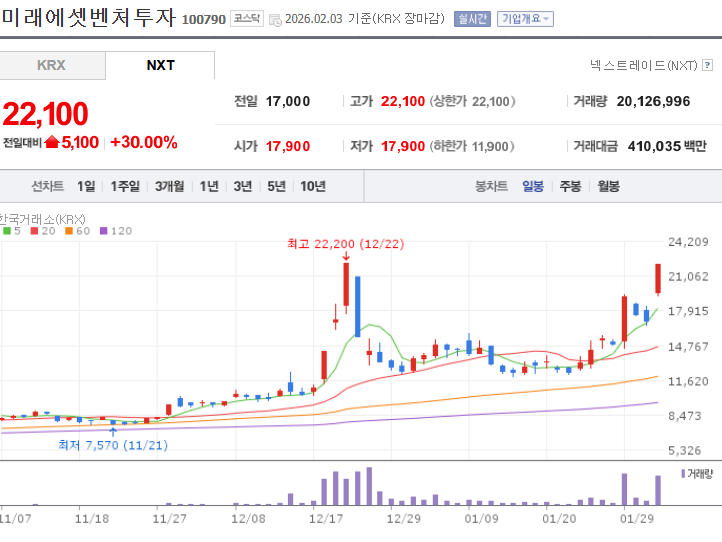The width and height of the screenshot is (722, 542).
Task: Click the 12/17 date axis label
Action: 326,519
